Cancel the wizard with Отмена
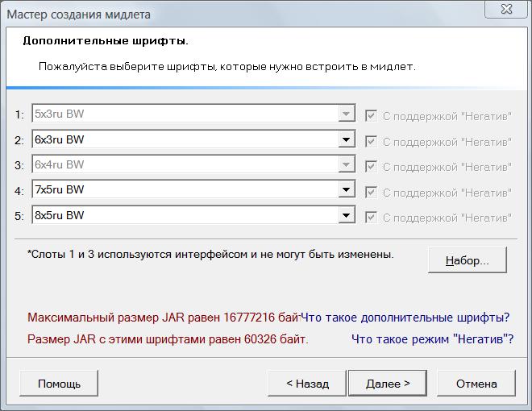Viewport: 532px width, 411px height. [476, 384]
